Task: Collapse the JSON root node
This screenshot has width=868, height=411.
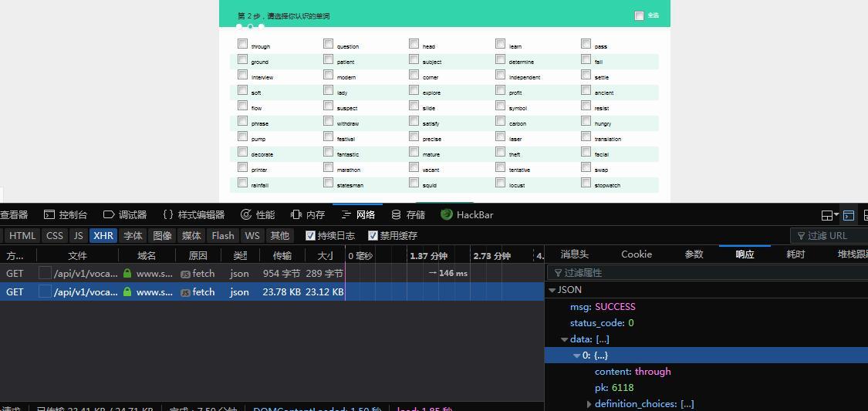Action: (x=552, y=290)
